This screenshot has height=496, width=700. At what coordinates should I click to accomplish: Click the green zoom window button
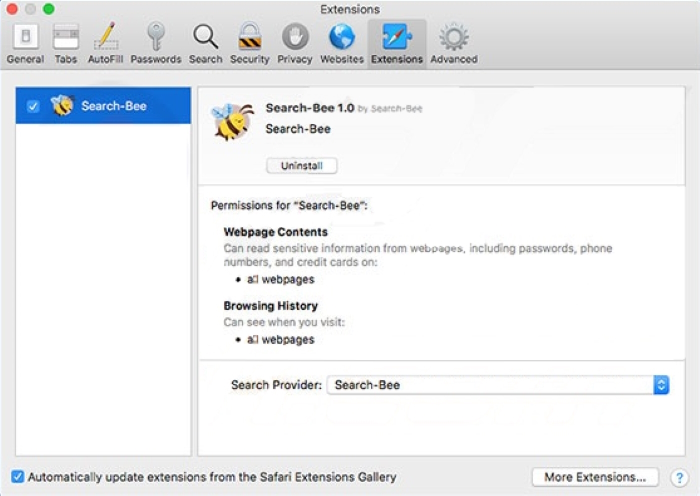(x=49, y=9)
